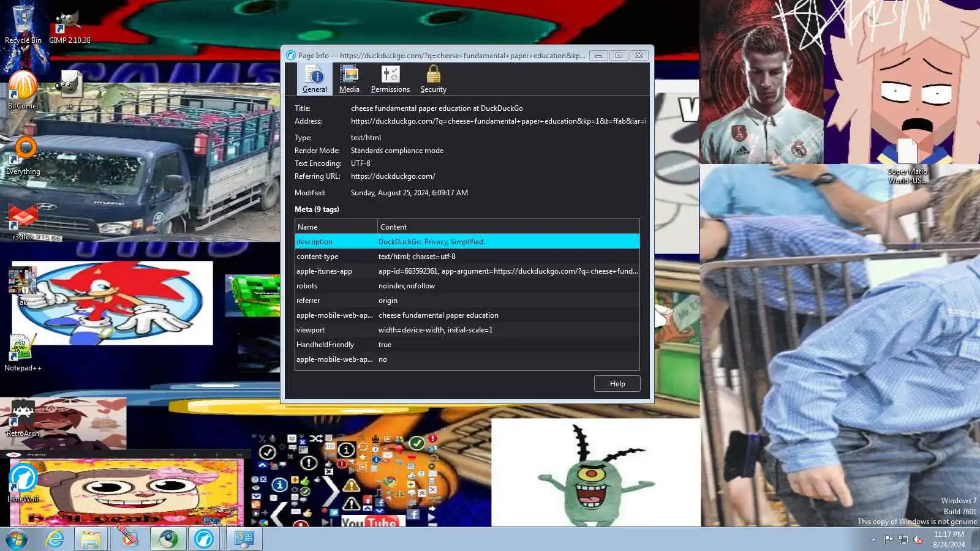The width and height of the screenshot is (980, 551).
Task: Open the Windows Start menu
Action: click(17, 539)
